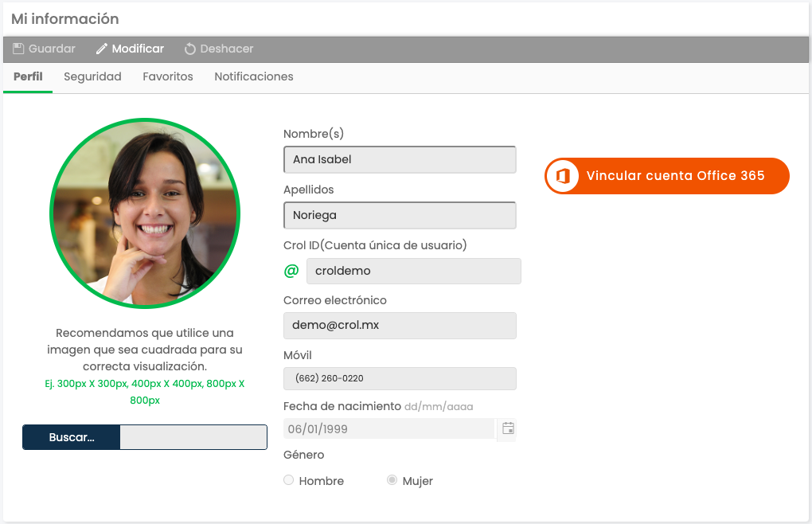This screenshot has height=524, width=812.
Task: Click the Deshacer toolbar label
Action: [227, 49]
